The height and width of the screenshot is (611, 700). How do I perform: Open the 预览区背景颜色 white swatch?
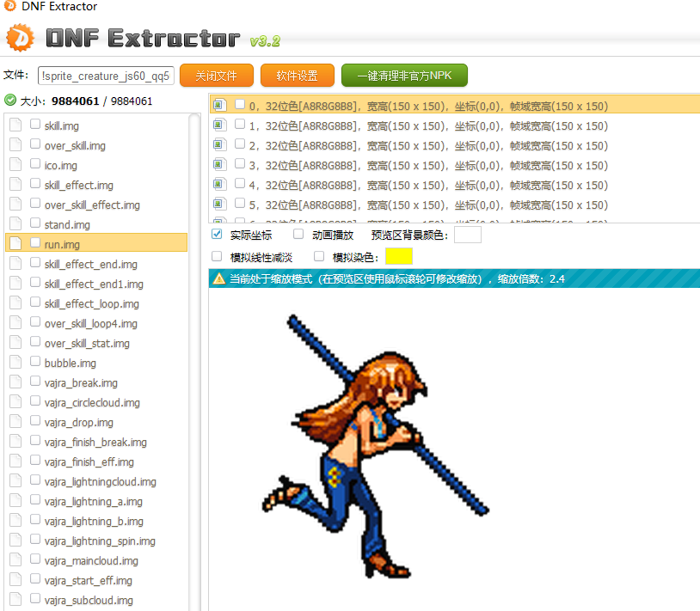(x=468, y=235)
